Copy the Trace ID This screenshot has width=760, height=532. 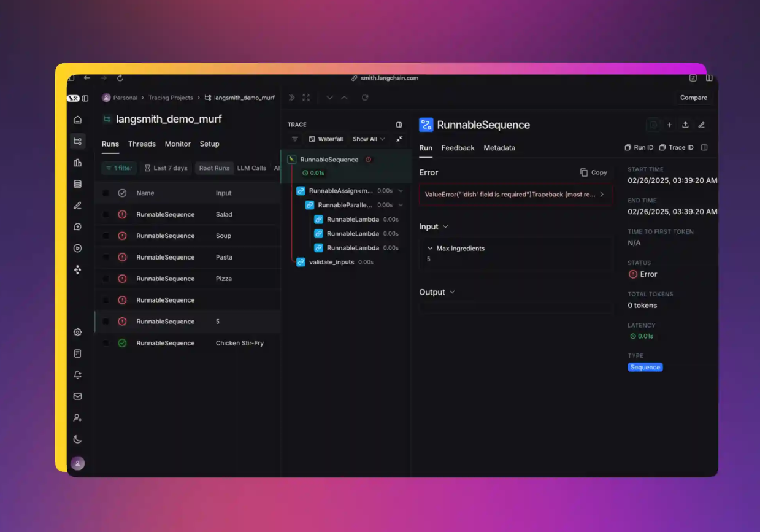(676, 148)
